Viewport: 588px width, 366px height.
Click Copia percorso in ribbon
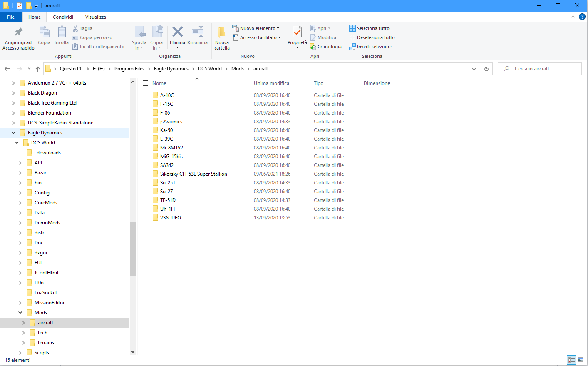point(92,37)
